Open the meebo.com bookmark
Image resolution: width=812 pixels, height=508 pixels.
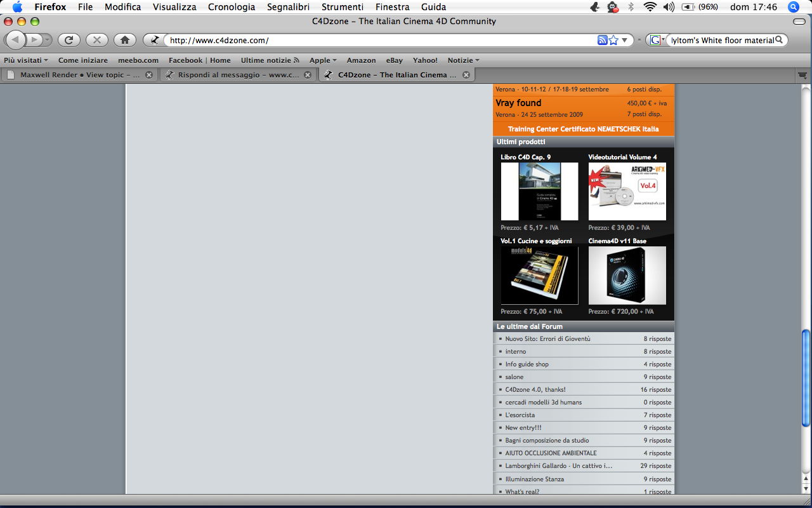(x=138, y=60)
